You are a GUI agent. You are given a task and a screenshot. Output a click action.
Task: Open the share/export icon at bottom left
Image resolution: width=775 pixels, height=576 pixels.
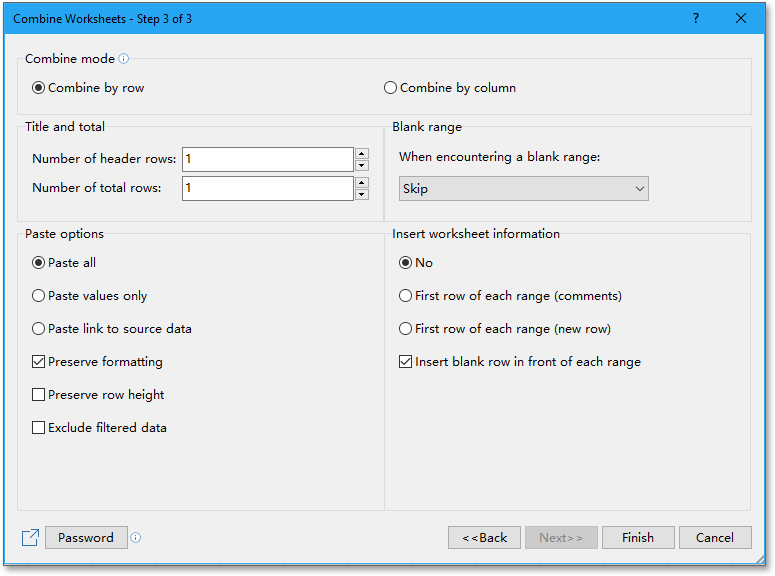click(x=30, y=537)
